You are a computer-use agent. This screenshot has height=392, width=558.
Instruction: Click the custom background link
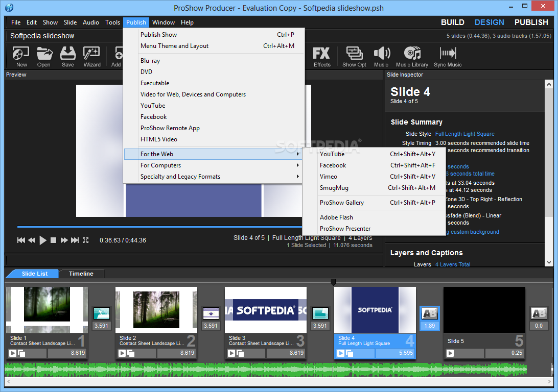click(x=475, y=232)
